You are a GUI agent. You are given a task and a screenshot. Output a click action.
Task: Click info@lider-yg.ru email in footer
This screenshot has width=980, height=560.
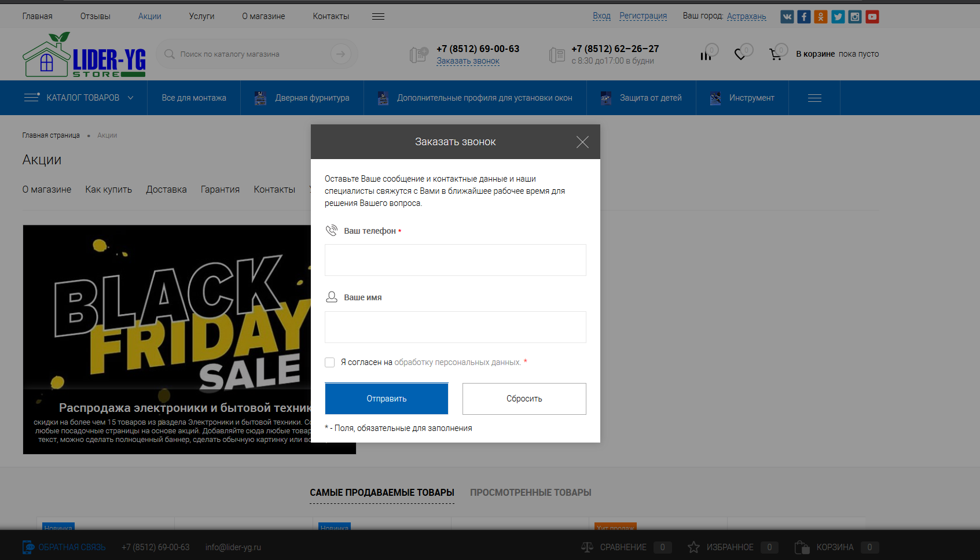coord(233,547)
